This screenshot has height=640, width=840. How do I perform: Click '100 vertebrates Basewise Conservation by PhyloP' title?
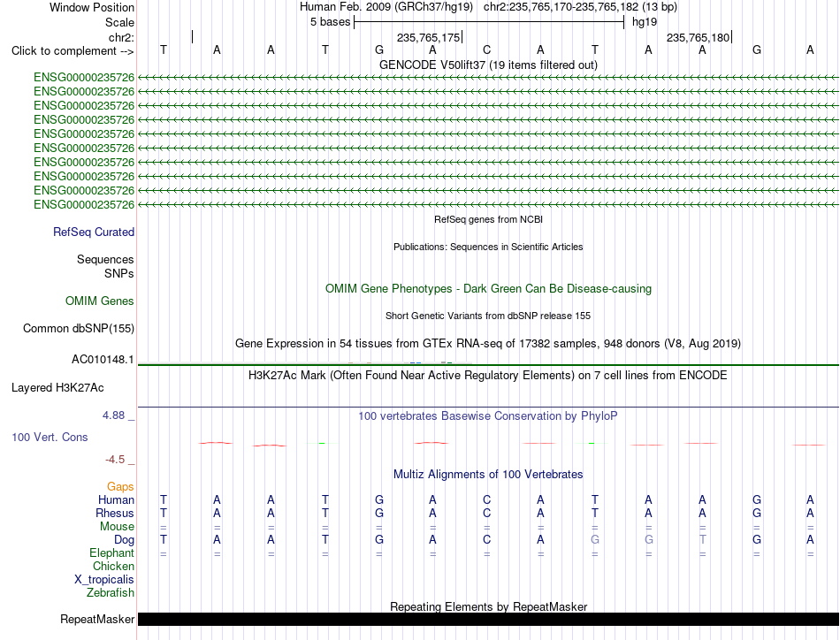tap(488, 415)
